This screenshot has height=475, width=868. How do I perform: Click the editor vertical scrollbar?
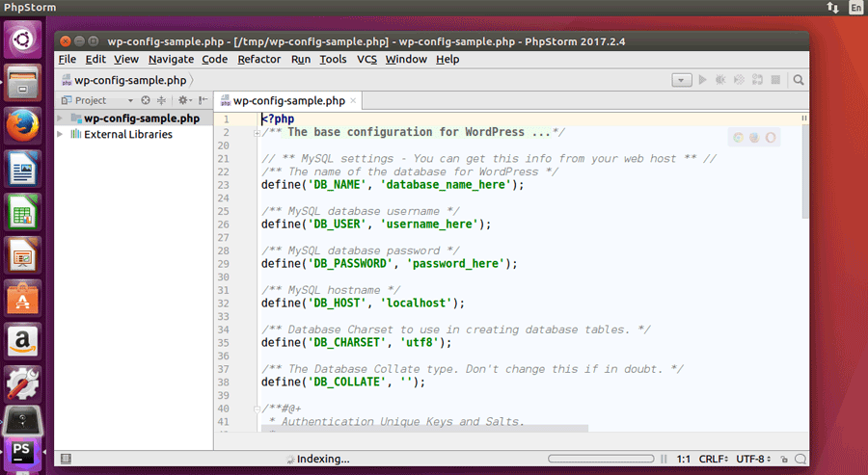click(805, 172)
